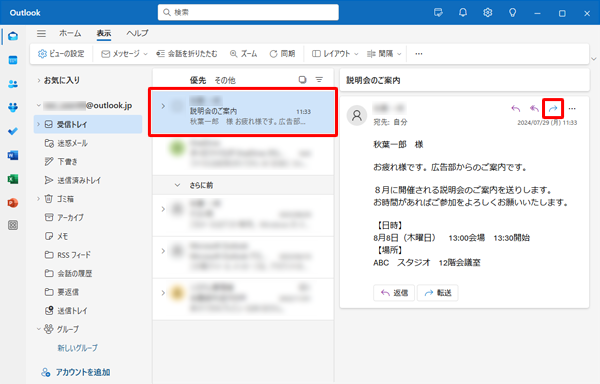Click the 返信 reply button
The height and width of the screenshot is (384, 600).
click(394, 293)
